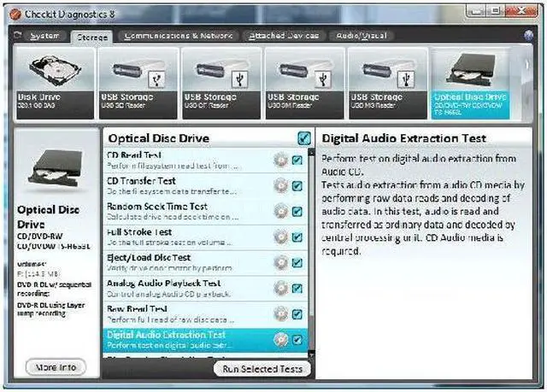Click the test list scrollbar down arrow
Viewport: 547px width, 392px height.
[311, 351]
